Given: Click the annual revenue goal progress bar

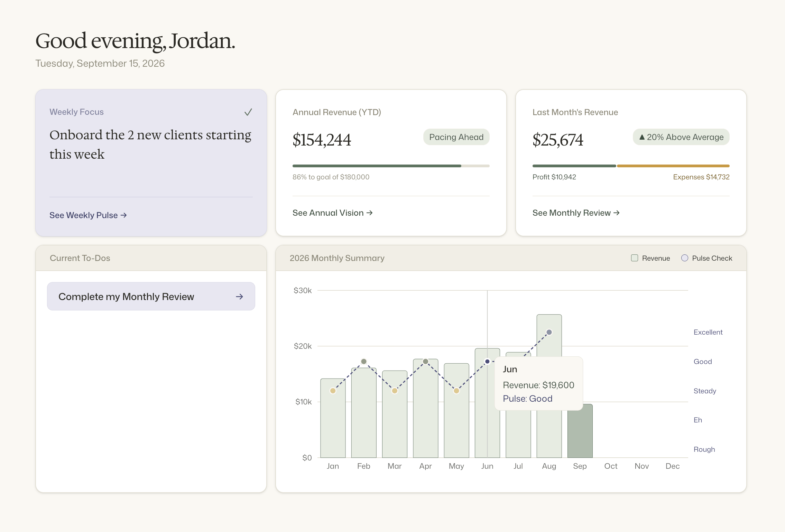Looking at the screenshot, I should pyautogui.click(x=391, y=166).
